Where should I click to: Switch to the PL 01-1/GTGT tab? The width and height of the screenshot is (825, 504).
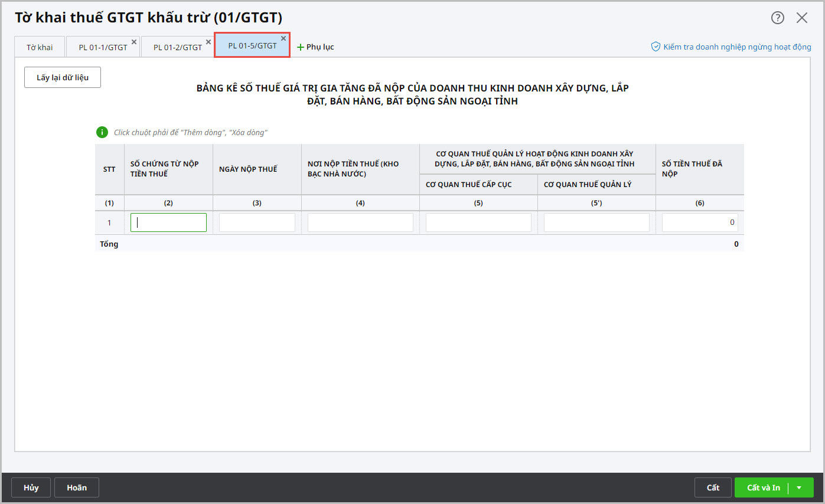point(103,47)
